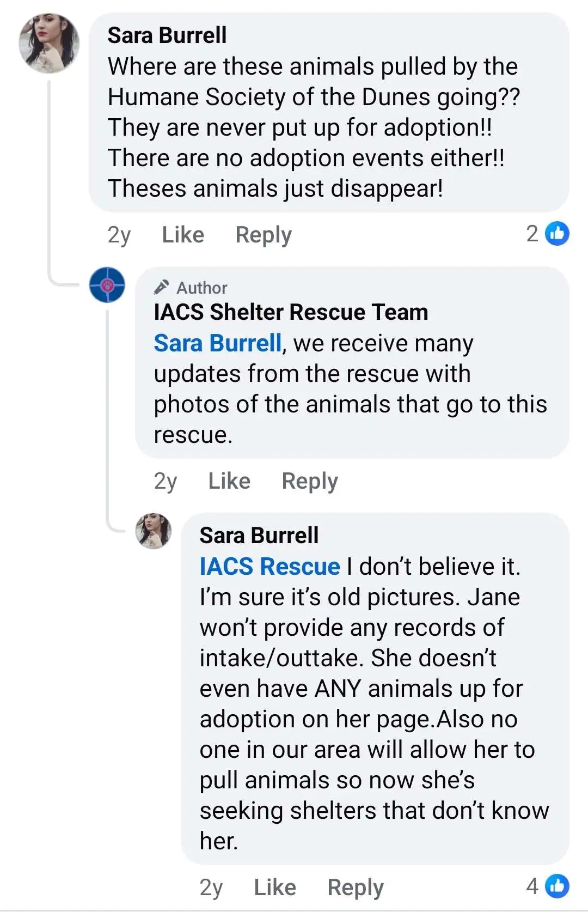
Task: Click Sara Burrell's top comment avatar
Action: coord(49,44)
